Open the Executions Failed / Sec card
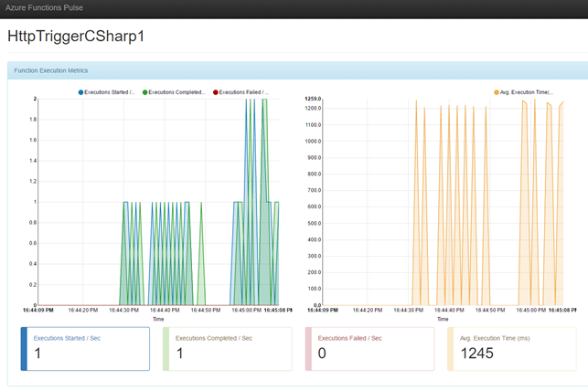 click(x=370, y=349)
